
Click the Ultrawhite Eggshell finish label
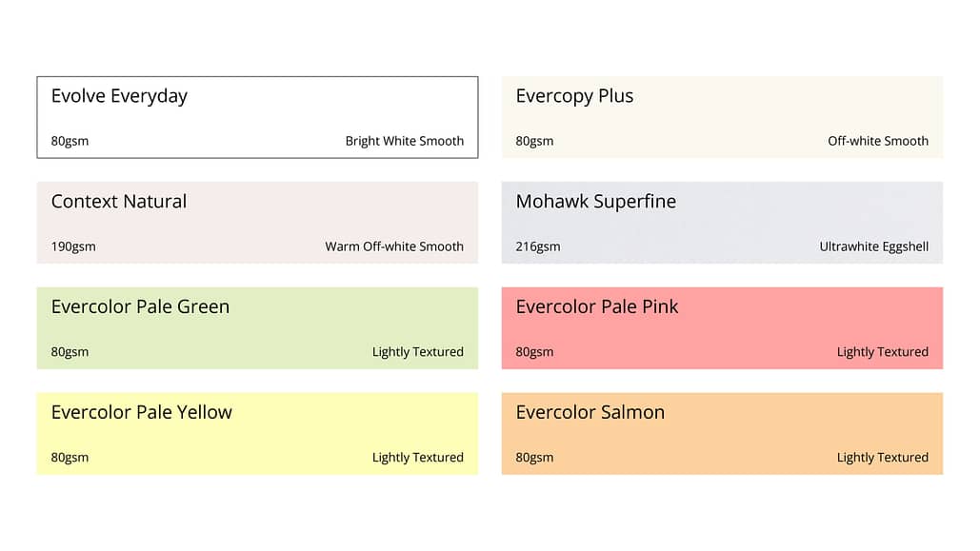pyautogui.click(x=873, y=246)
